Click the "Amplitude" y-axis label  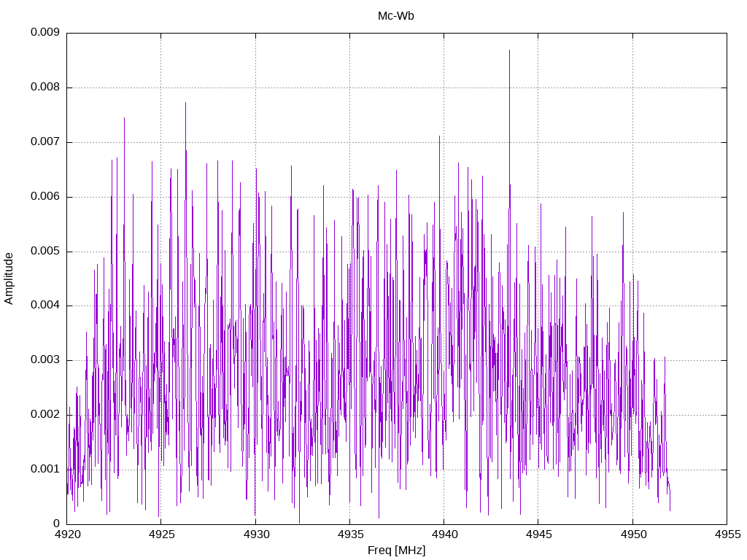(x=9, y=279)
